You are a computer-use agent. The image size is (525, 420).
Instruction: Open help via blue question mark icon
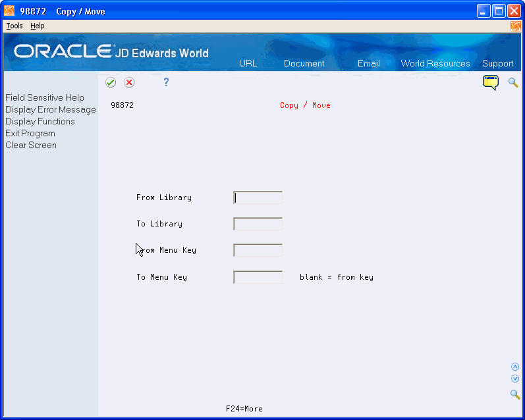click(166, 82)
